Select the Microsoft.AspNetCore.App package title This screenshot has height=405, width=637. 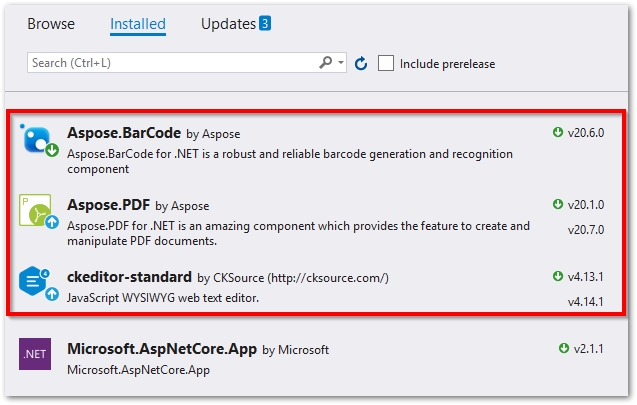pos(162,350)
